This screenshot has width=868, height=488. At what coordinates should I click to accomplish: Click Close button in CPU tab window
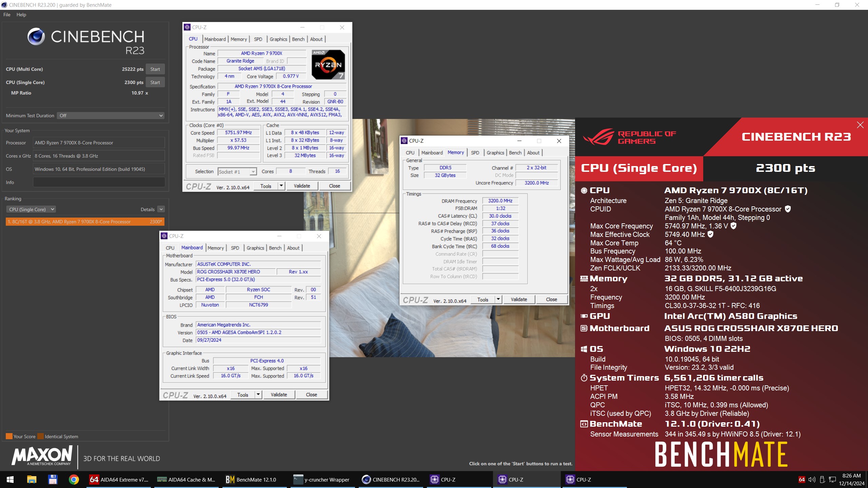coord(334,186)
